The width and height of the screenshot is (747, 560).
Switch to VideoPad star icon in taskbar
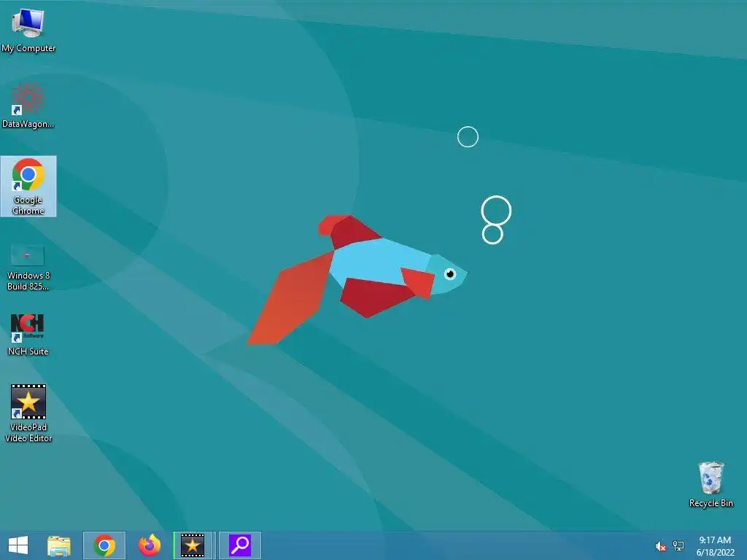[x=193, y=545]
